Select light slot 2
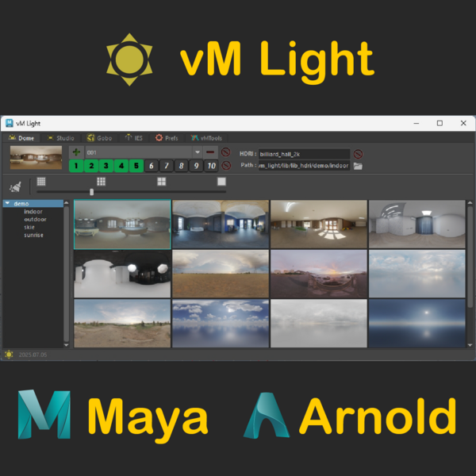This screenshot has width=476, height=476. (91, 166)
